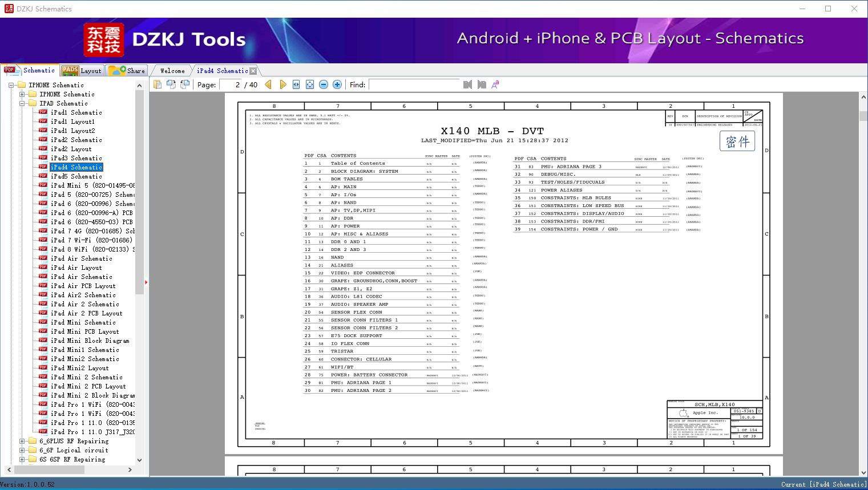Open iPad Mini Block Diagram entry
Image resolution: width=868 pixels, height=490 pixels.
click(90, 341)
